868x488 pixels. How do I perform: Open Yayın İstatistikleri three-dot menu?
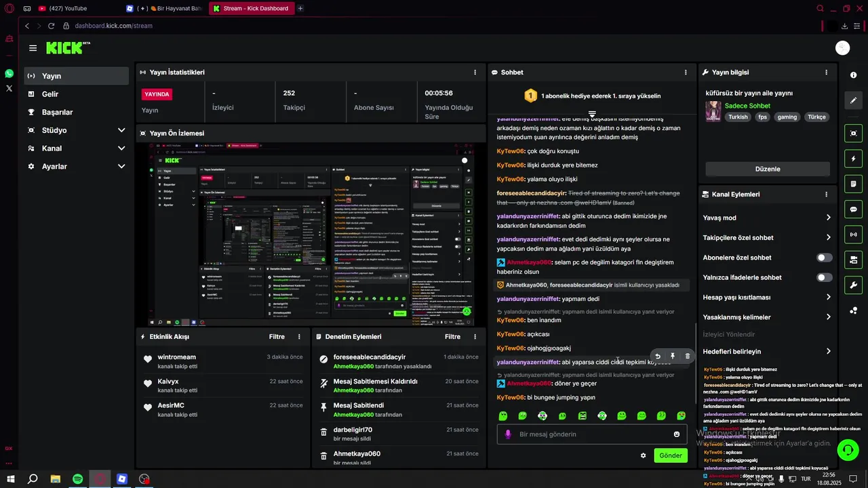pyautogui.click(x=475, y=72)
